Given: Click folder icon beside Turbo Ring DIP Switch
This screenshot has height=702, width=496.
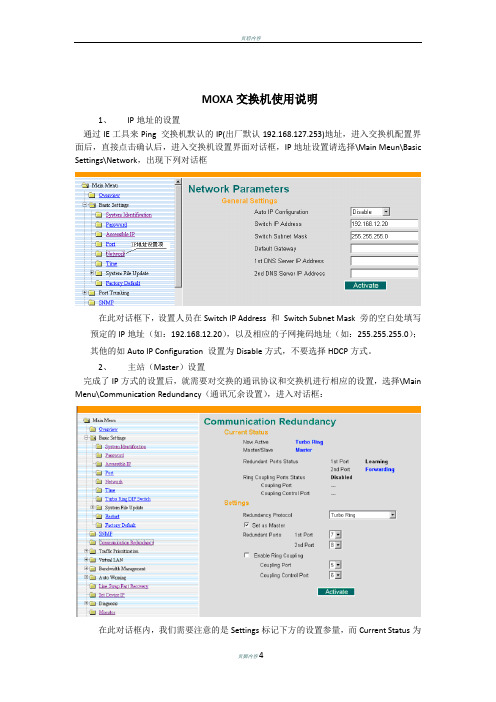Looking at the screenshot, I should pyautogui.click(x=99, y=499).
